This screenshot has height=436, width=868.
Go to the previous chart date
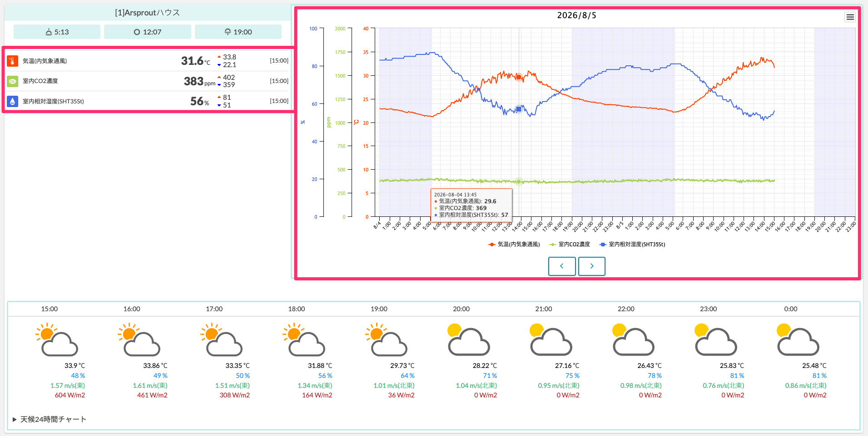(x=562, y=266)
